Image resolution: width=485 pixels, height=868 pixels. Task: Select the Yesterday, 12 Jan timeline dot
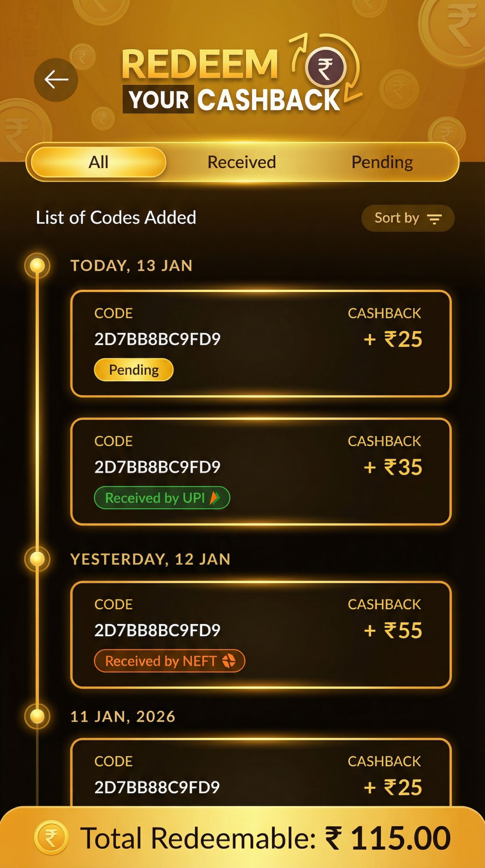[x=38, y=559]
